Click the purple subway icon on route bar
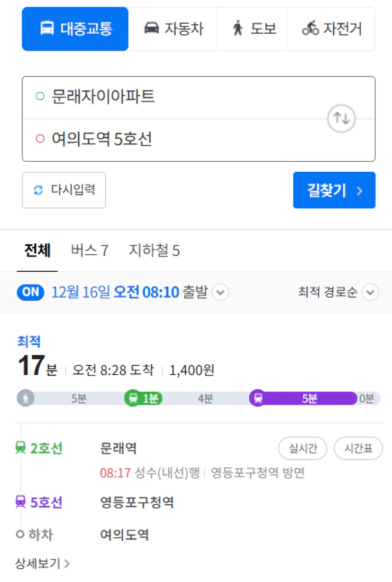 tap(258, 398)
